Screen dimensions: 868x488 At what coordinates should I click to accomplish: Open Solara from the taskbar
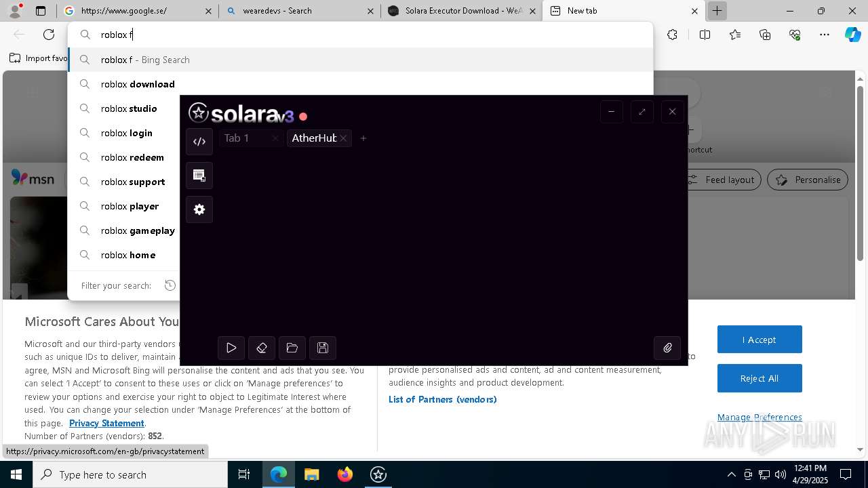(x=378, y=474)
